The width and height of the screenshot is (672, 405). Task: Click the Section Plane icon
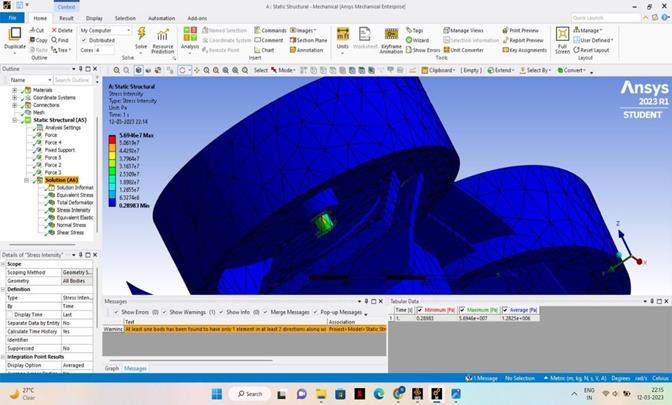[x=293, y=40]
